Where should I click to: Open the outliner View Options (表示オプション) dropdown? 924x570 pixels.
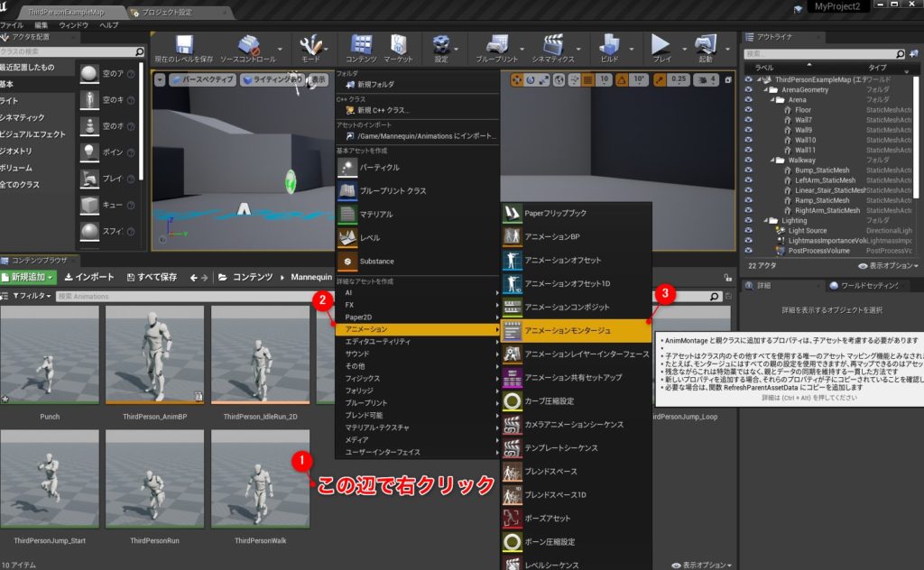click(889, 265)
